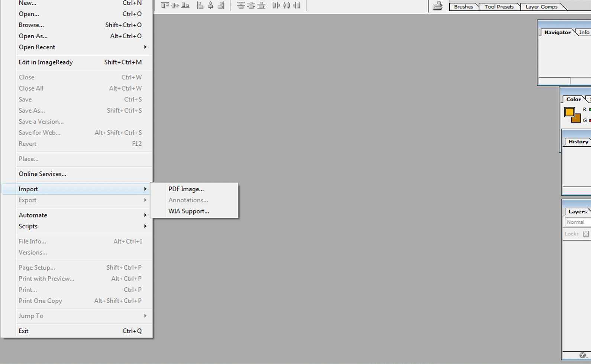Image resolution: width=591 pixels, height=364 pixels.
Task: Toggle the Lock transparent pixels box
Action: coord(586,234)
